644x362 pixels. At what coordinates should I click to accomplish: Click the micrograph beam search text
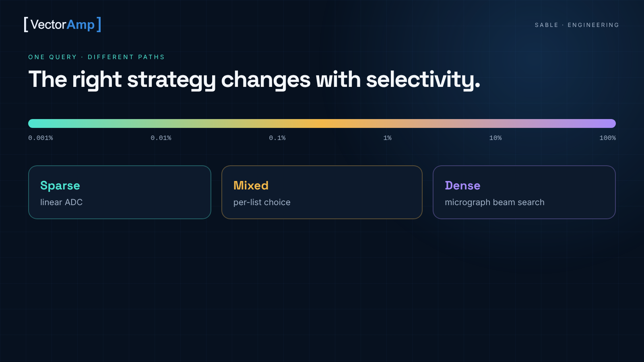click(495, 202)
